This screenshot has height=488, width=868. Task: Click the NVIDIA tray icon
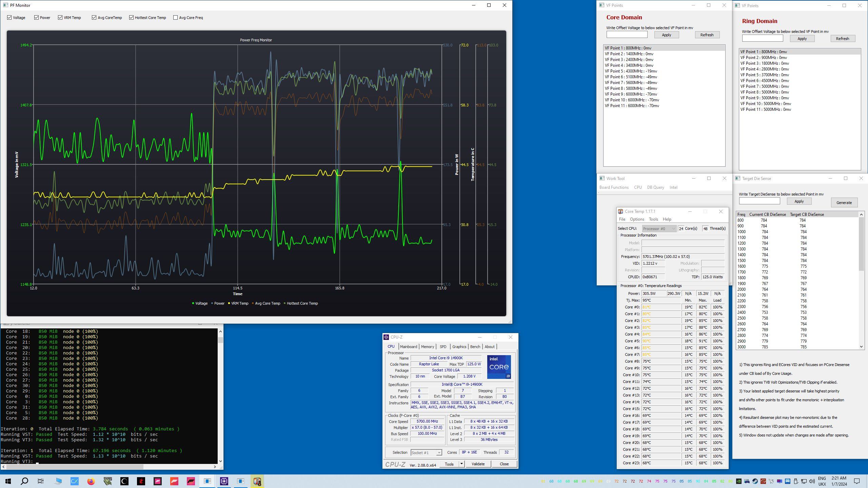(x=738, y=481)
